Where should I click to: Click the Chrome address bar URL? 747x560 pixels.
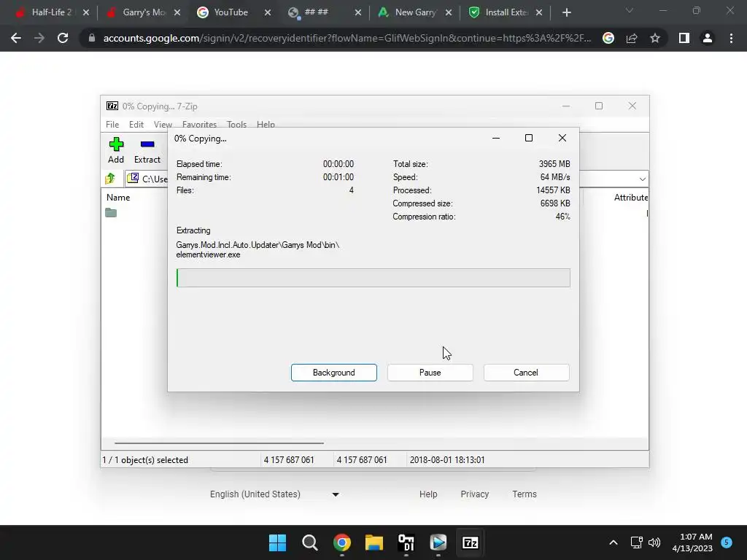coord(347,38)
